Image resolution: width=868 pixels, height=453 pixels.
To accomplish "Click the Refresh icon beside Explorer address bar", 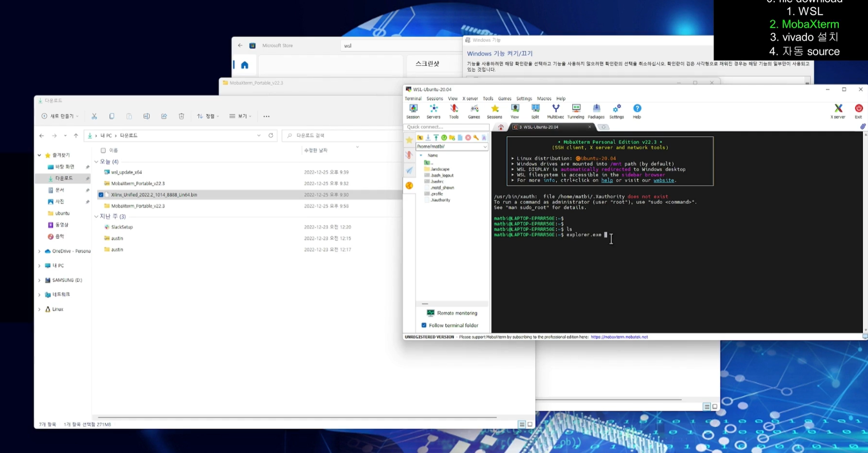I will click(271, 135).
